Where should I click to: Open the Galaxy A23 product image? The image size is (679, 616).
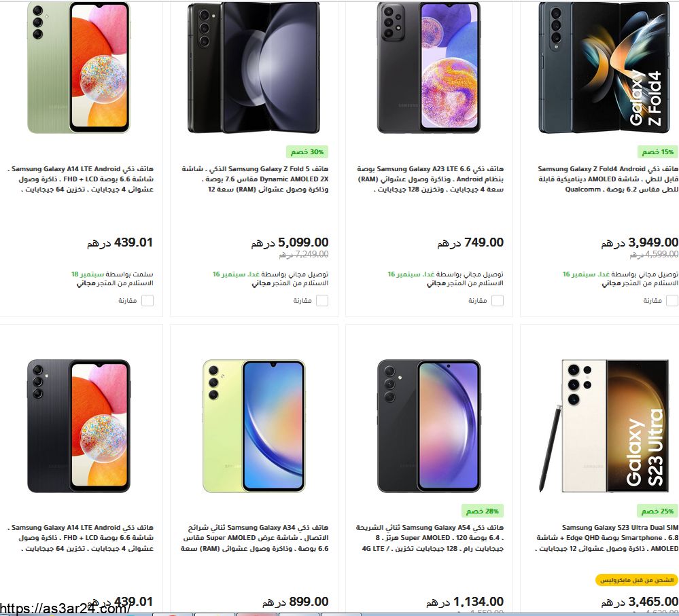(x=429, y=67)
